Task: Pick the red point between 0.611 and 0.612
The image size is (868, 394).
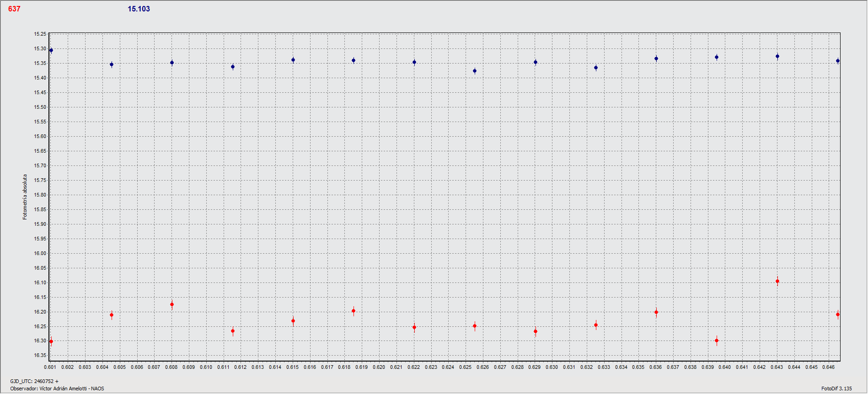Action: [x=233, y=331]
